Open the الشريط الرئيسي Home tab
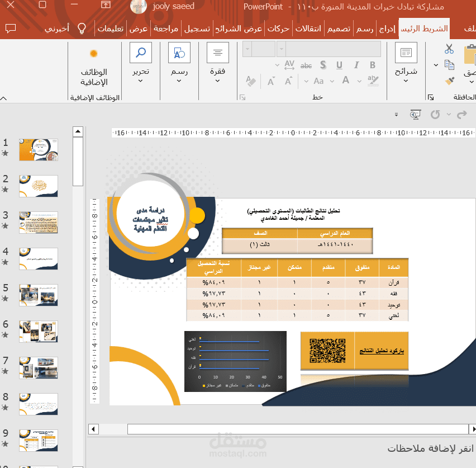This screenshot has height=468, width=476. (424, 29)
